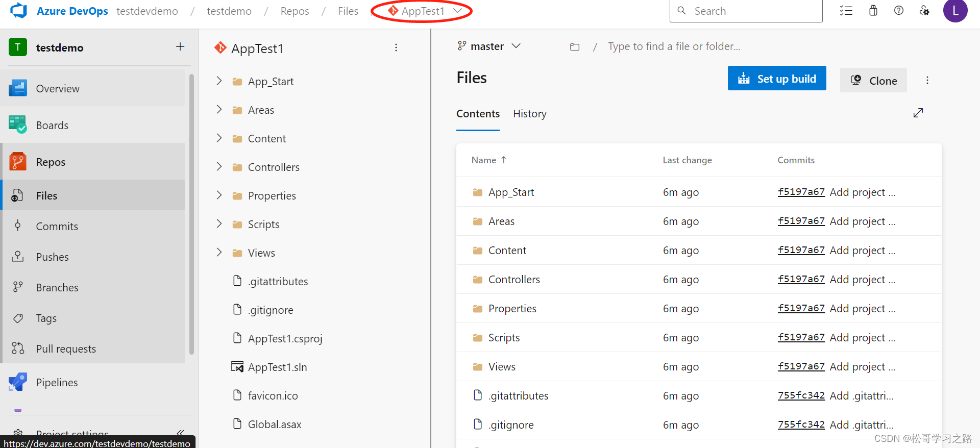
Task: Open Content folder in file table
Action: coord(507,250)
